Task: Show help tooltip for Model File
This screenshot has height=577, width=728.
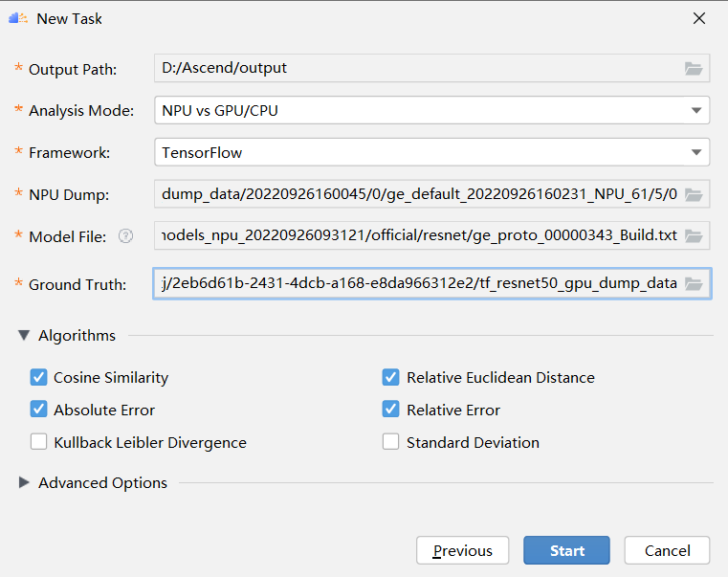Action: [125, 236]
